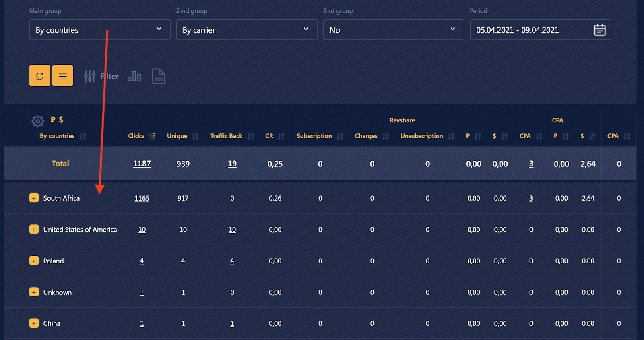Click the yellow refresh statistics button

click(x=39, y=76)
